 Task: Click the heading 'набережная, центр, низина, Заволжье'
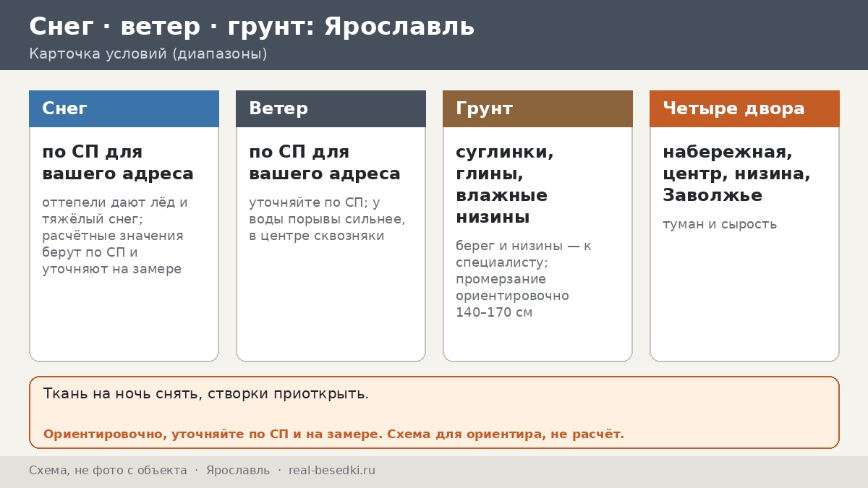(x=736, y=174)
